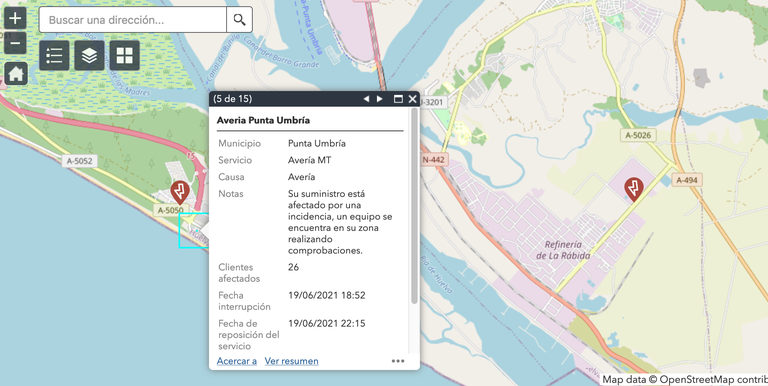Focus the Buscar una dirección field

(133, 20)
